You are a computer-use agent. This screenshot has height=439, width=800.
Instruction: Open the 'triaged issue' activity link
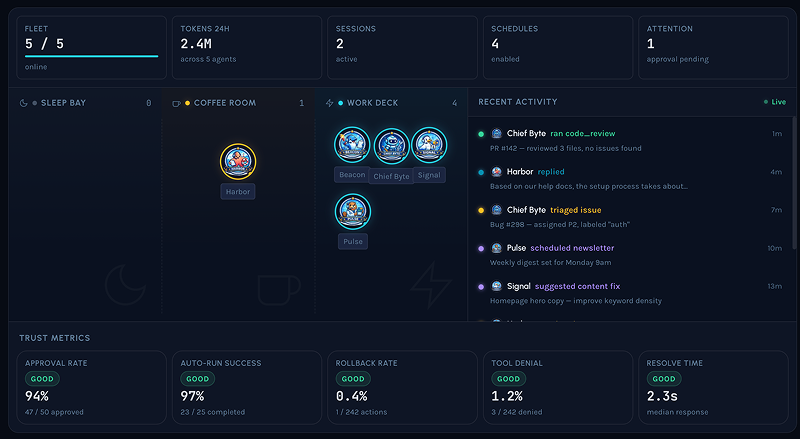576,210
